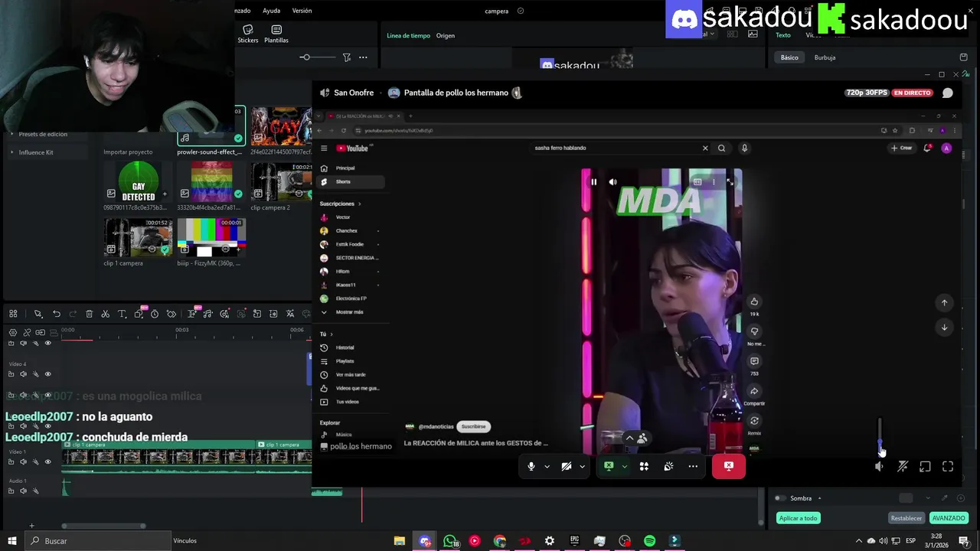Open the timeline layout grid icon

tap(13, 314)
